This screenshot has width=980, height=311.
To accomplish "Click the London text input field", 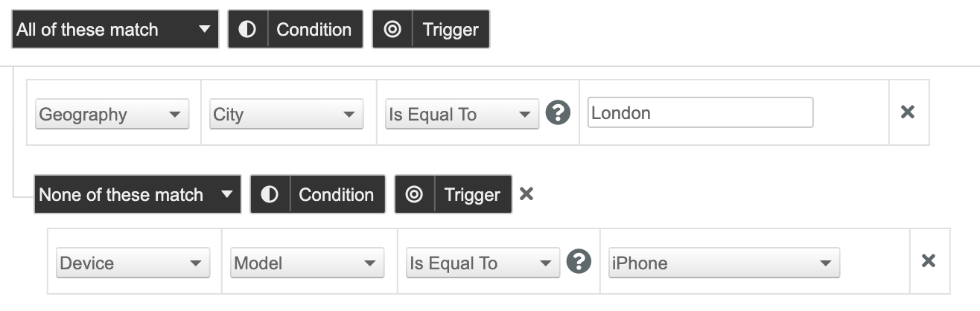I will coord(700,113).
